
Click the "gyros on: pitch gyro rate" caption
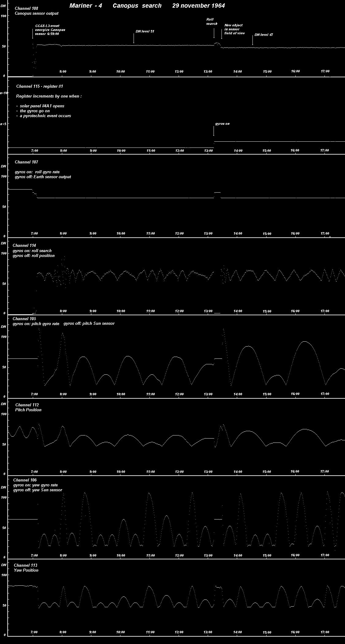click(x=36, y=324)
